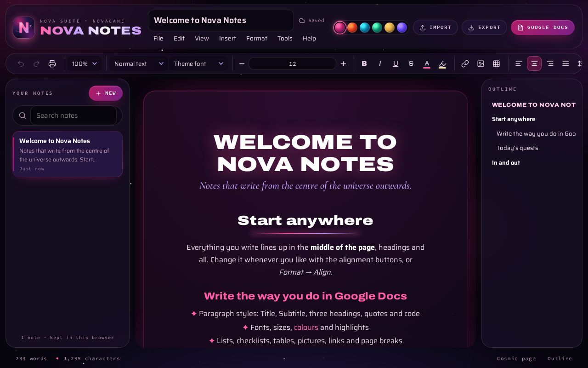Screen dimensions: 588x368
Task: Open the Insert menu
Action: (x=227, y=38)
